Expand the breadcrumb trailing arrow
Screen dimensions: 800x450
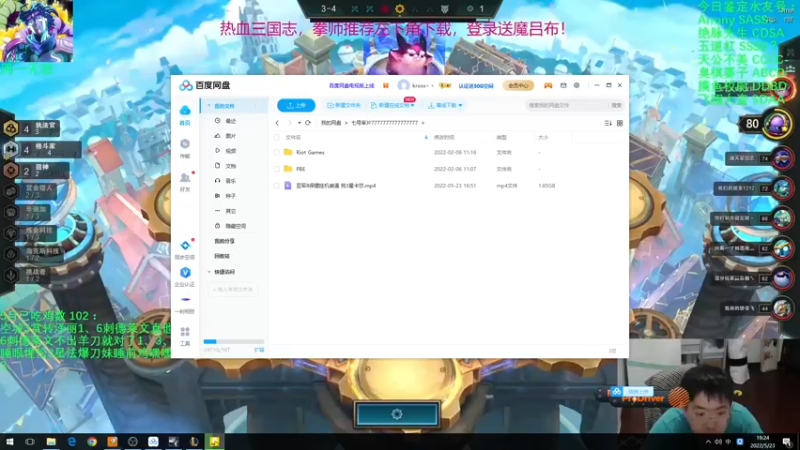coord(423,123)
